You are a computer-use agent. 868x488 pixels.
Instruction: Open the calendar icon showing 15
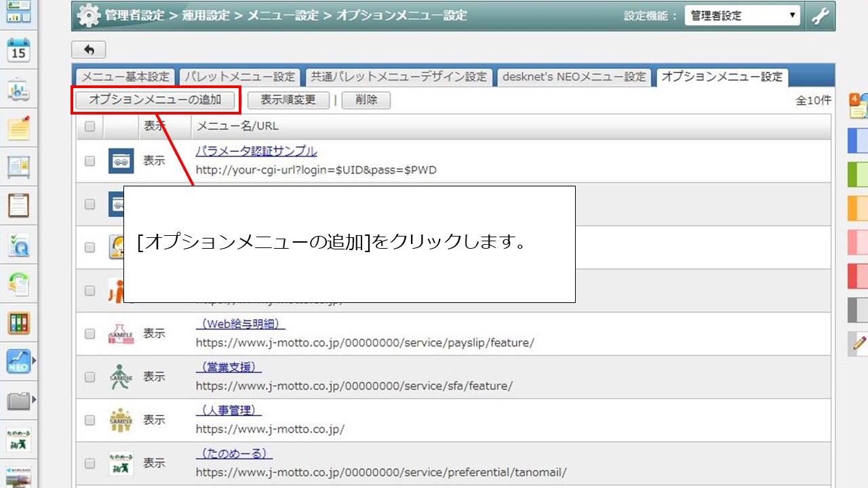pos(18,51)
